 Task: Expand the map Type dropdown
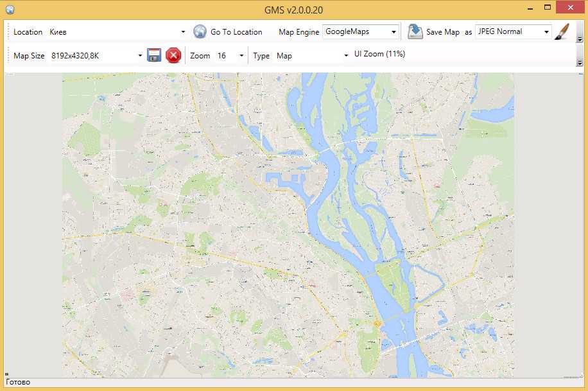tap(346, 55)
